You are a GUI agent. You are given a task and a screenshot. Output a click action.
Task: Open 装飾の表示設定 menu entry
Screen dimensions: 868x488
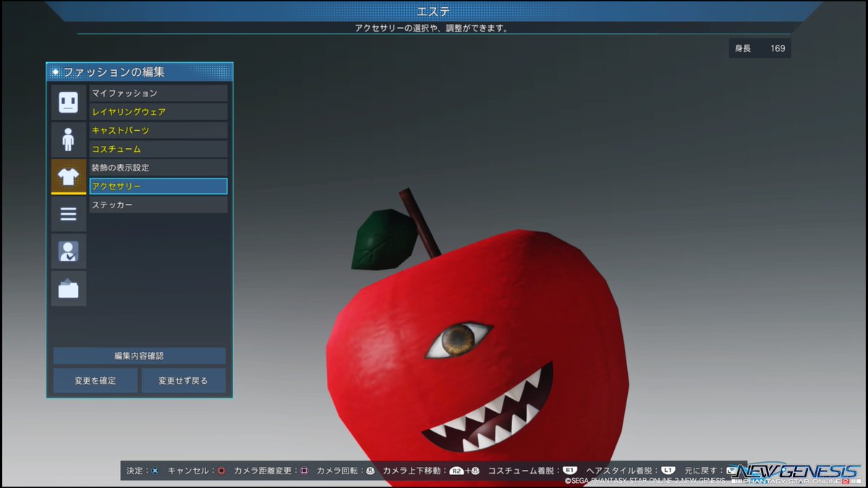158,168
